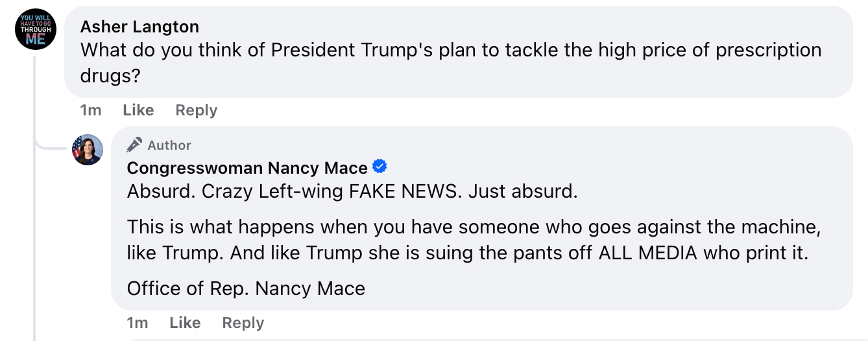
Task: Reply to Congresswoman Nancy Mace's comment
Action: coord(243,323)
